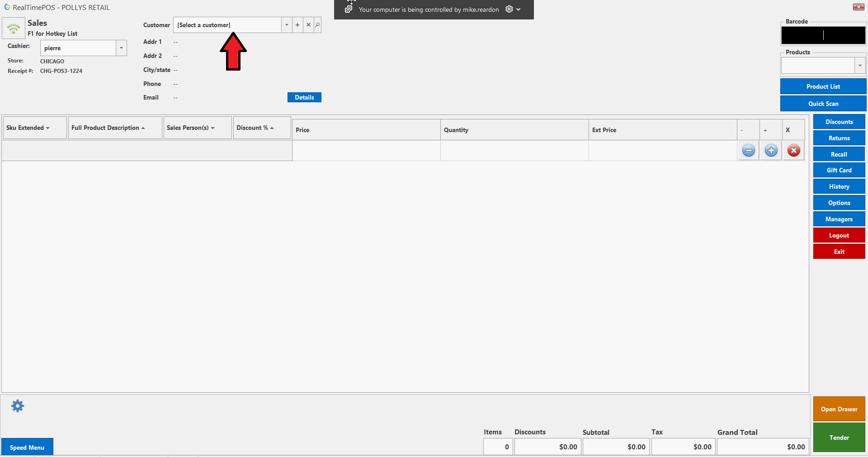Open the Speed Menu

[x=27, y=447]
